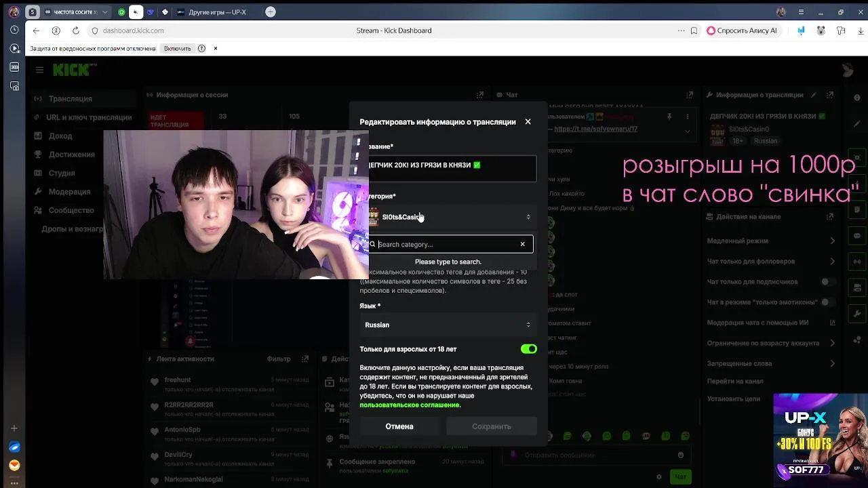Click the green Чат send button
This screenshot has width=868, height=488.
coord(680,477)
